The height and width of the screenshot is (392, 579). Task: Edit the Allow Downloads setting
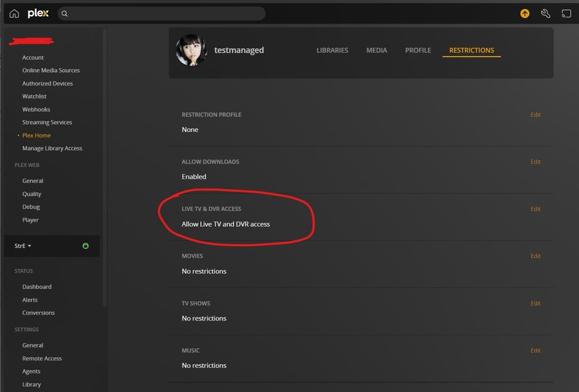point(535,162)
